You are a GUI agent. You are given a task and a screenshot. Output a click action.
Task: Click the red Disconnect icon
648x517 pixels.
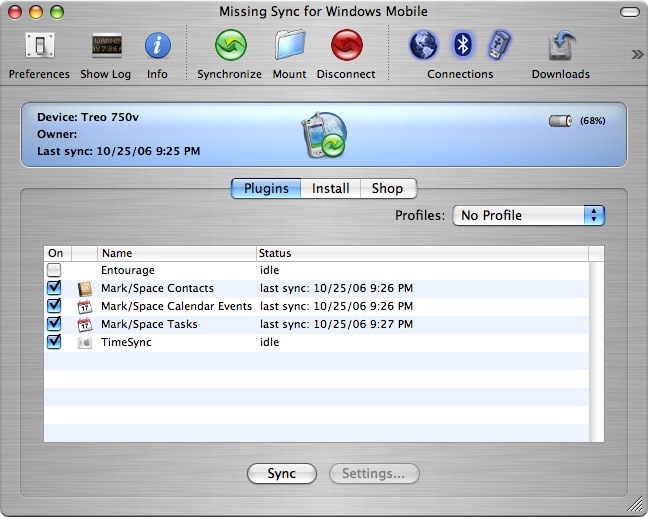pyautogui.click(x=347, y=45)
